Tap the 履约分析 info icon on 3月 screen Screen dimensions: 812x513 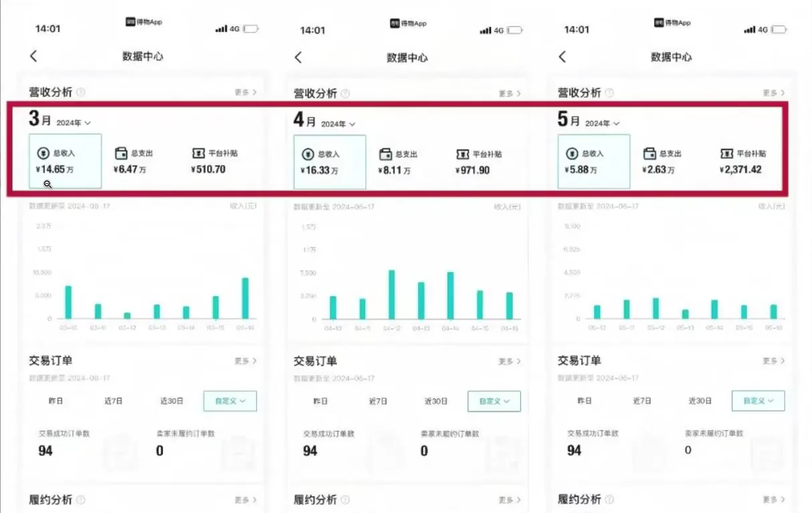pos(81,500)
